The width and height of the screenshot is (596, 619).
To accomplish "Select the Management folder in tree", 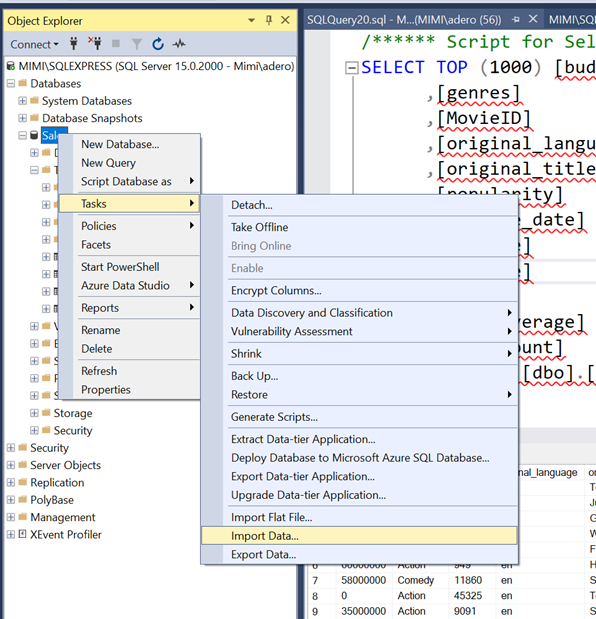I will pyautogui.click(x=63, y=517).
